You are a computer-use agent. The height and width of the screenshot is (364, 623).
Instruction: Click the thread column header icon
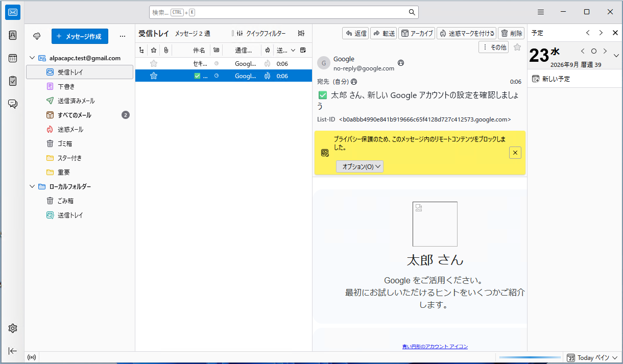point(141,50)
